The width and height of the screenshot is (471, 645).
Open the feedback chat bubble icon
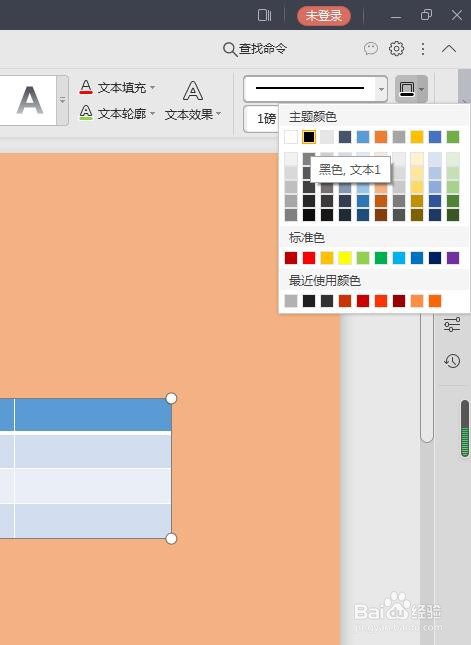371,49
